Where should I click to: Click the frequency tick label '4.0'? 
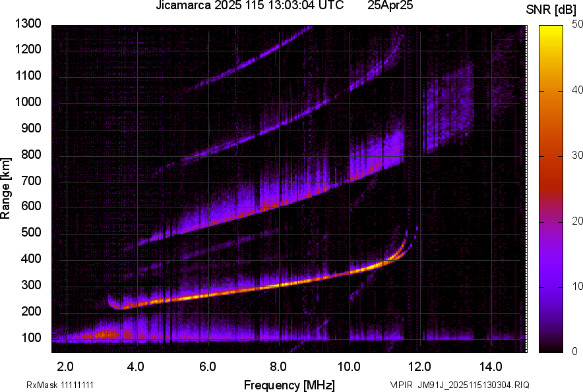pyautogui.click(x=136, y=367)
